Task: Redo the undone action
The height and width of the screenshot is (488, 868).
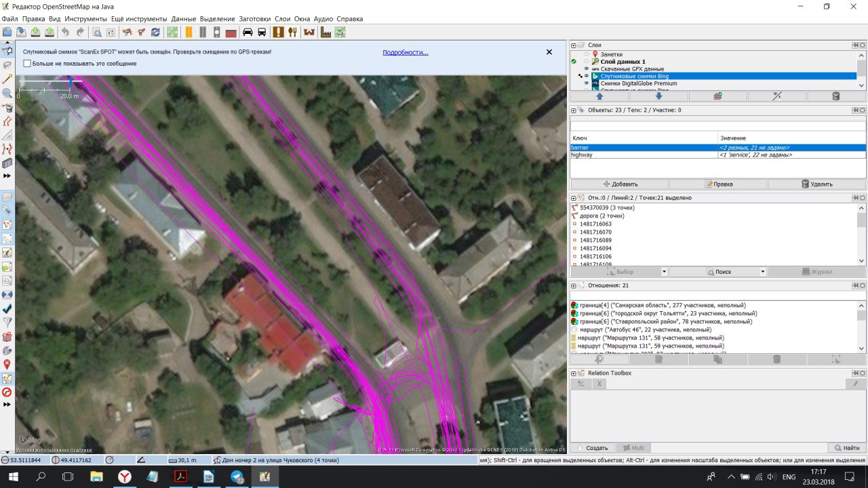Action: pyautogui.click(x=80, y=32)
